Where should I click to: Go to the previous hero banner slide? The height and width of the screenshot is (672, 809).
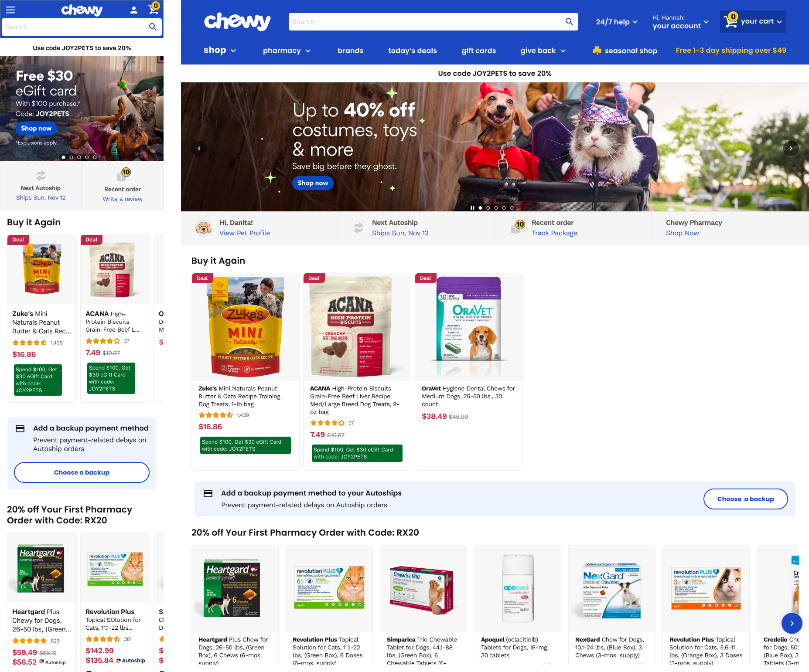199,149
